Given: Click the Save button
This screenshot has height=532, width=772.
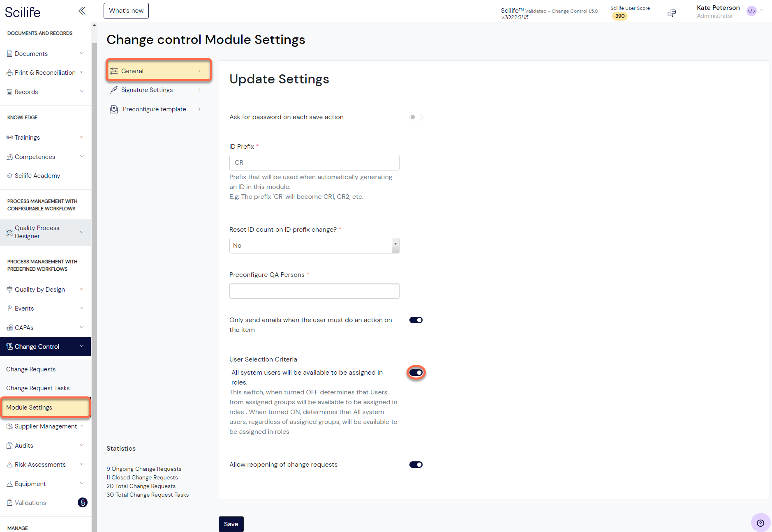Looking at the screenshot, I should click(x=231, y=524).
